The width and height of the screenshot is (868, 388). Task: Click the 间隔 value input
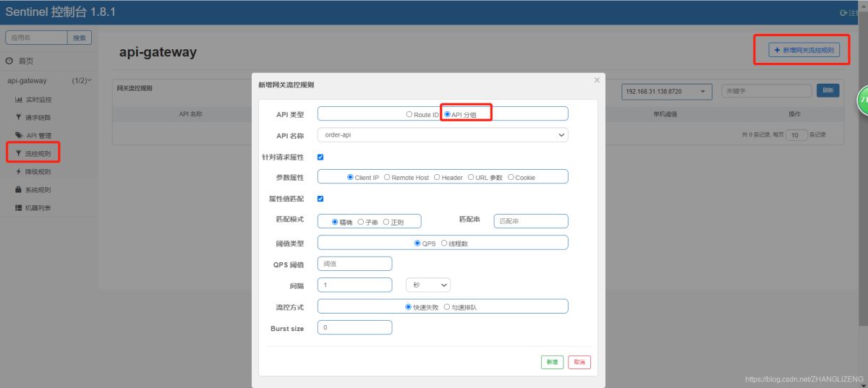click(354, 285)
